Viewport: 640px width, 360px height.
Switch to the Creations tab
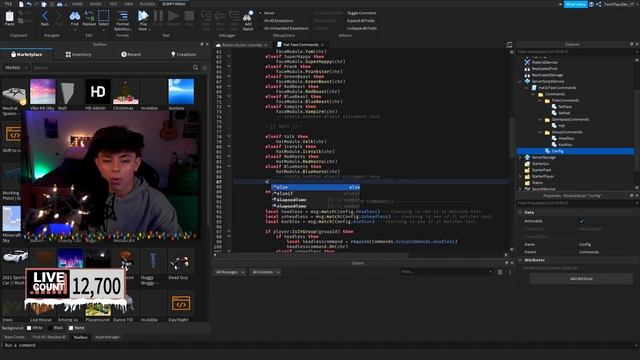tap(183, 54)
